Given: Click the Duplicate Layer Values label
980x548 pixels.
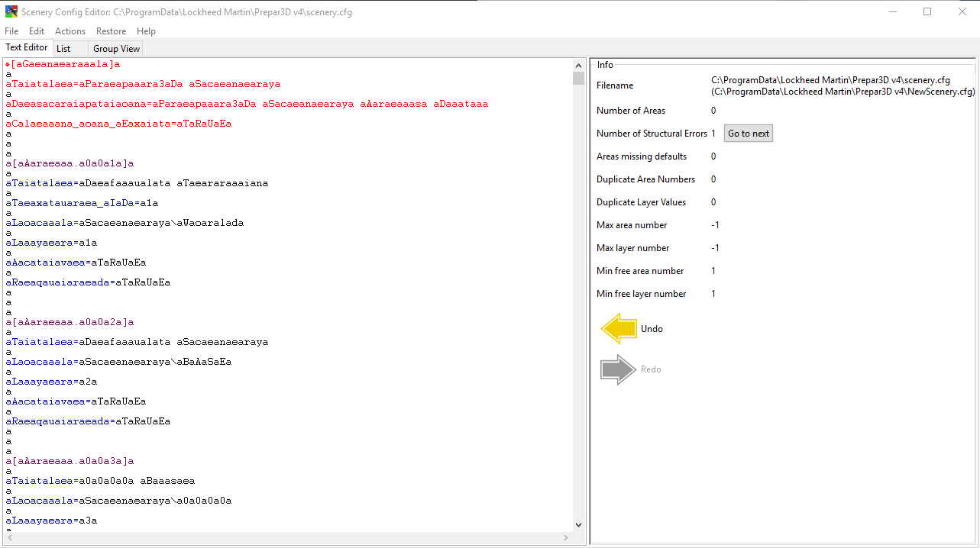Looking at the screenshot, I should [642, 202].
